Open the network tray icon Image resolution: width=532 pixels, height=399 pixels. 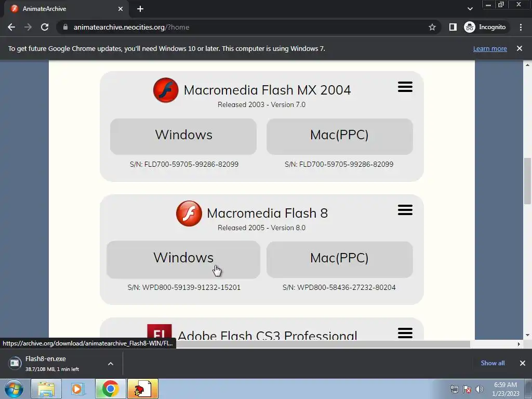pos(454,389)
